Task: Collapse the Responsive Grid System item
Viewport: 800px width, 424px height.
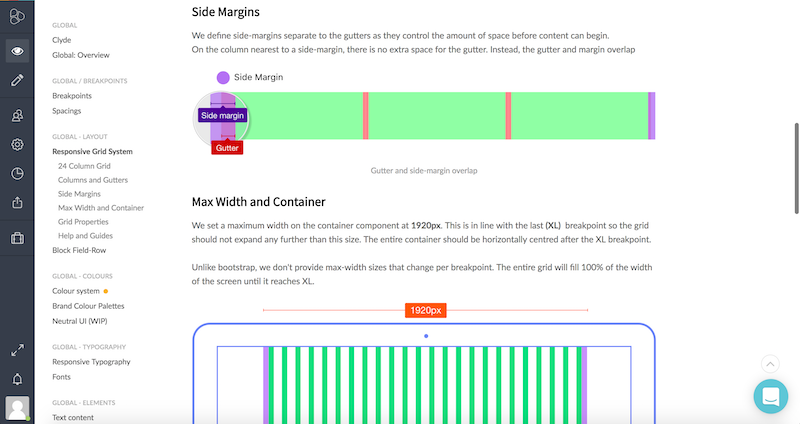Action: (x=92, y=152)
